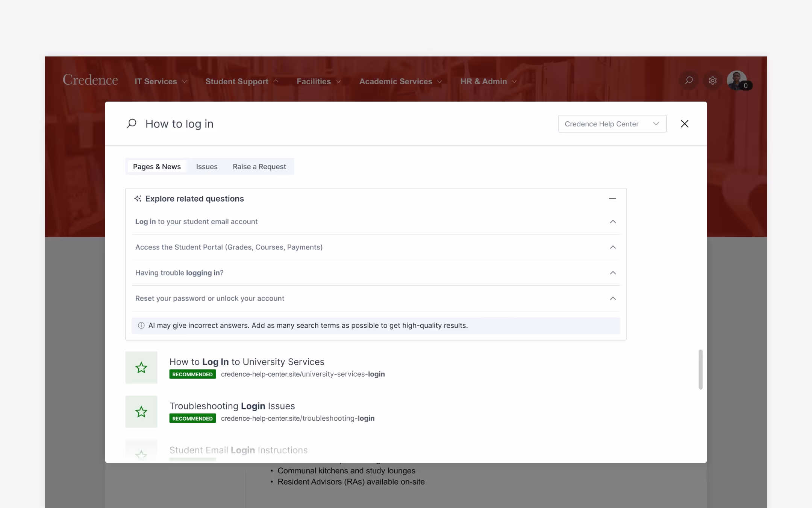Viewport: 812px width, 508px height.
Task: Switch to the Issues tab
Action: coord(207,167)
